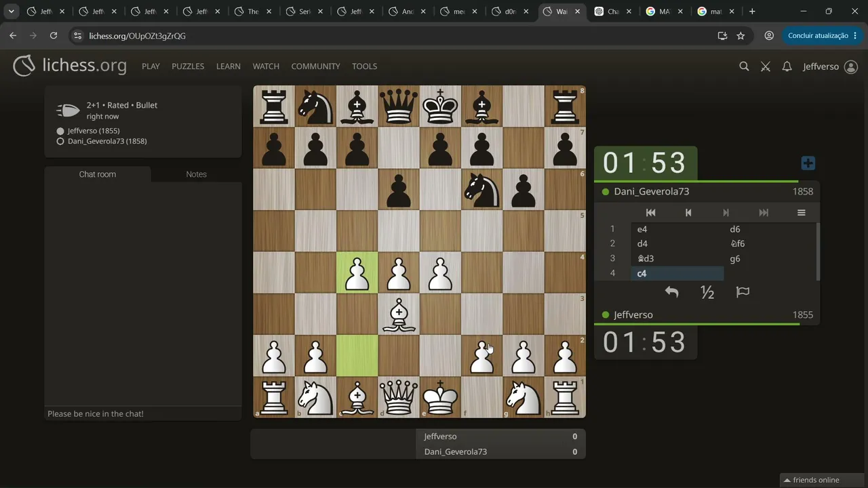Click the browser forward arrow
868x488 pixels.
[33, 36]
